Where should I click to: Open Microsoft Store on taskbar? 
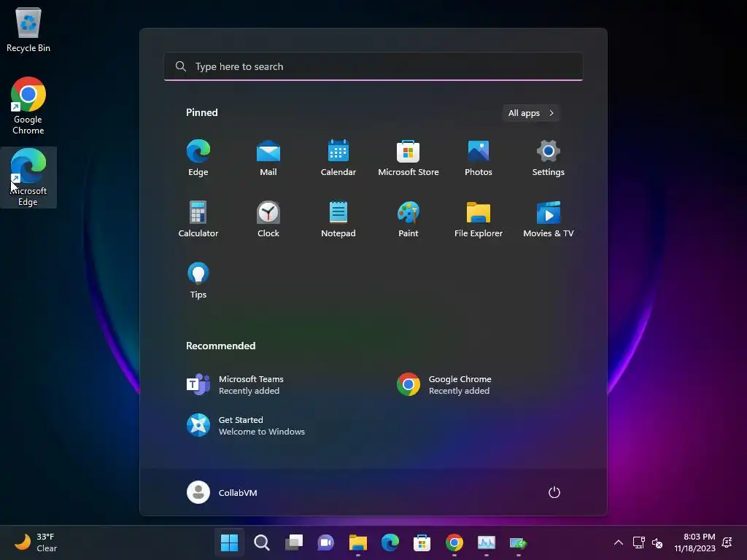click(x=422, y=542)
